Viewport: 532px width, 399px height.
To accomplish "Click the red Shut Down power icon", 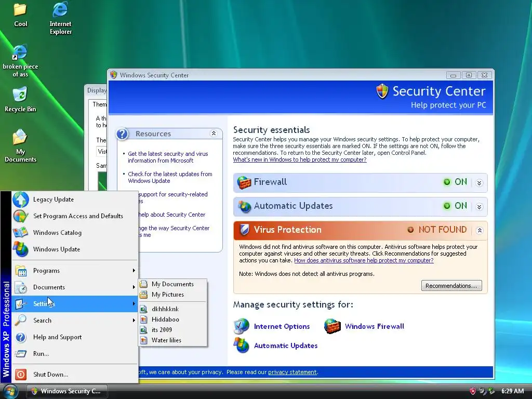I will [21, 374].
